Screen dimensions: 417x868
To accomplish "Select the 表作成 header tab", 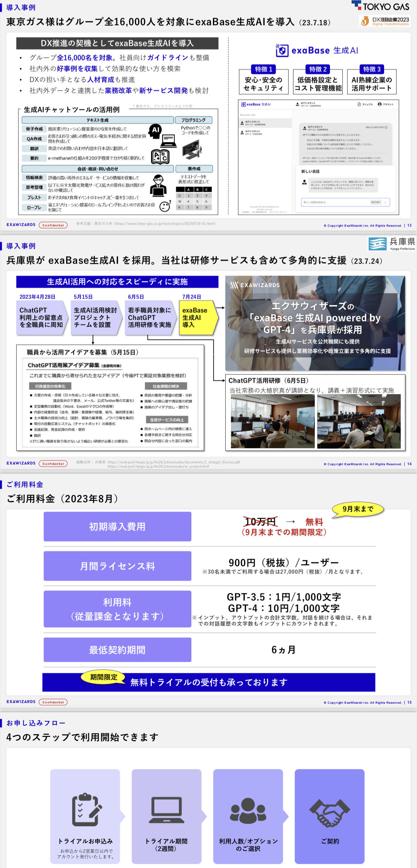I will pos(194,169).
